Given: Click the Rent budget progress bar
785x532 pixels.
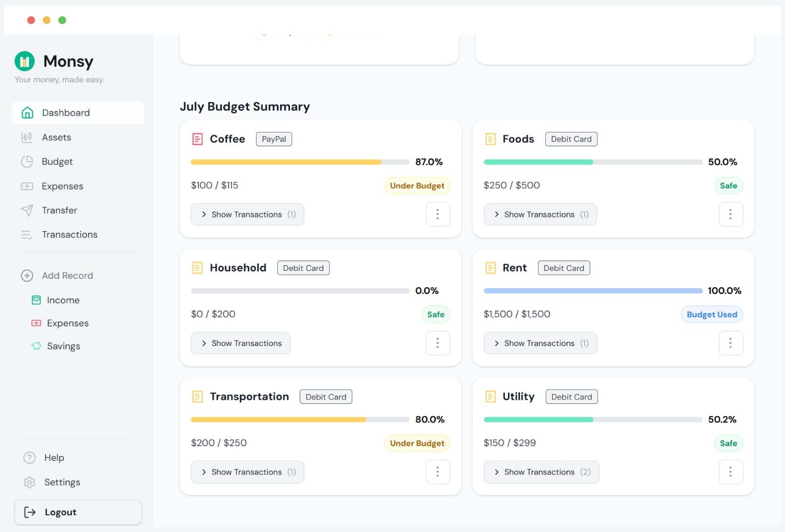Looking at the screenshot, I should tap(592, 291).
